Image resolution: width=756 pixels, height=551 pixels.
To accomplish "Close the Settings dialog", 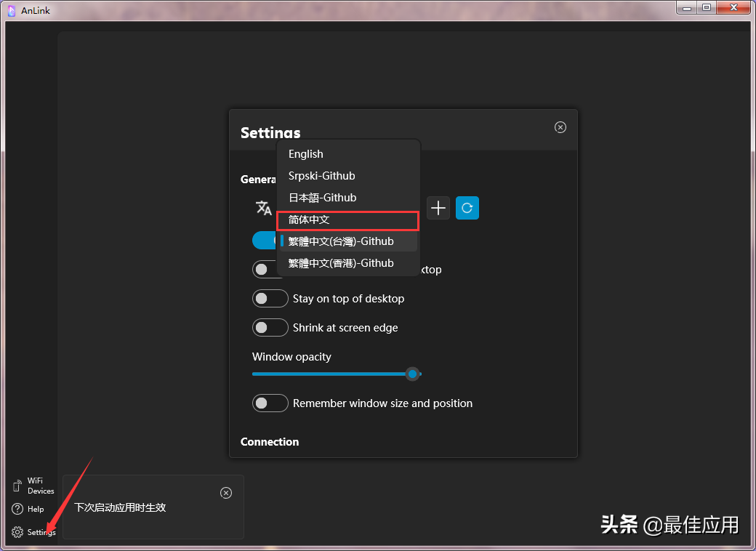I will tap(560, 127).
